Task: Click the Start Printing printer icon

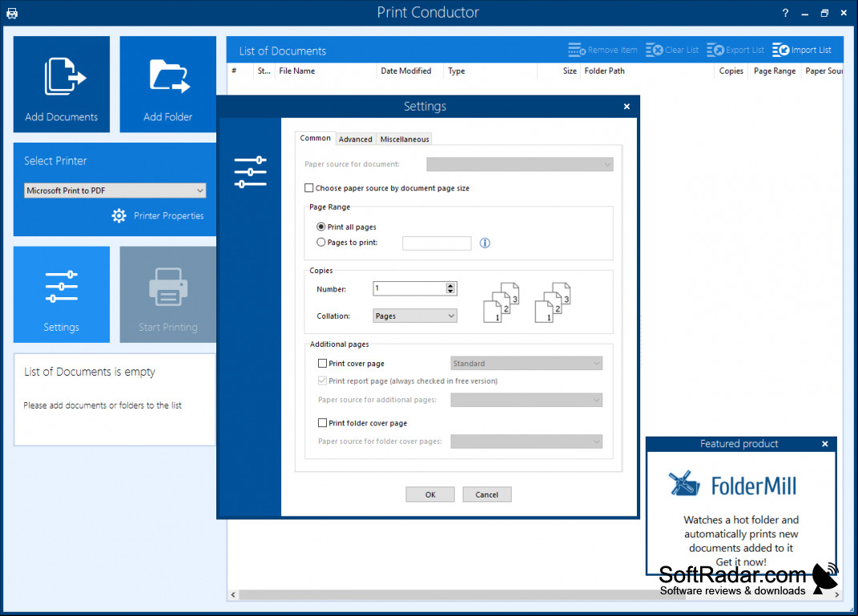Action: pyautogui.click(x=168, y=287)
